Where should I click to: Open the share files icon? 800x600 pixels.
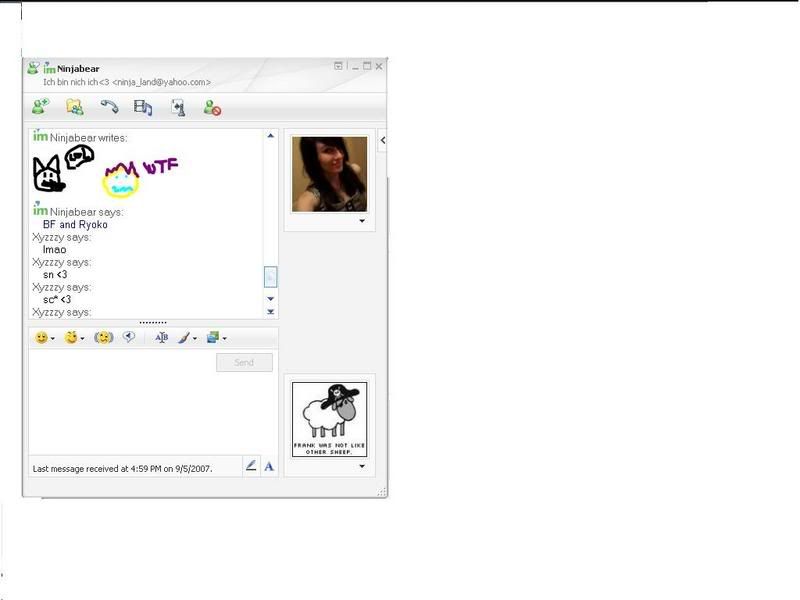coord(75,107)
